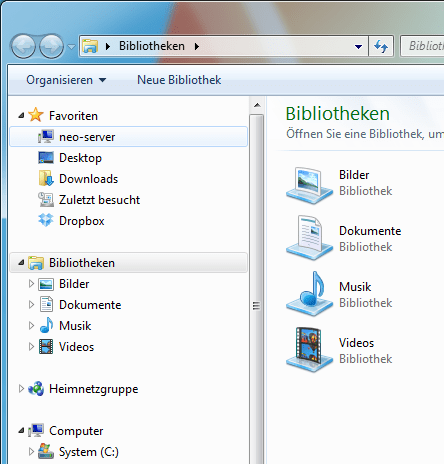Screen dimensions: 444x464
Task: Select the System (C:) label
Action: click(x=89, y=452)
